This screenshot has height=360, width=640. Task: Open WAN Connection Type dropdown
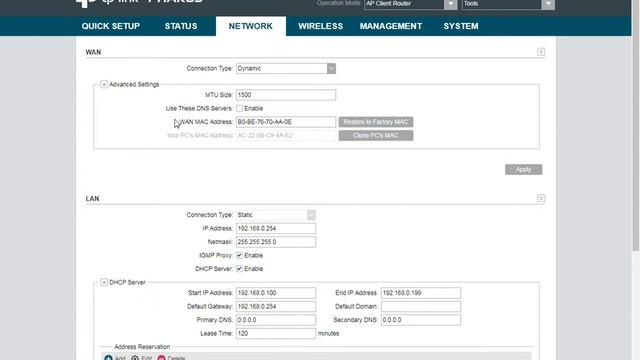point(286,69)
